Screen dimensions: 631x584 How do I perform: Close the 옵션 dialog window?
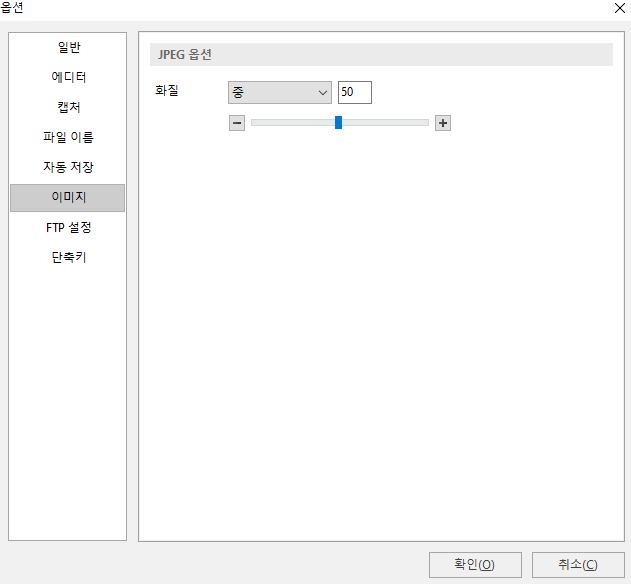coord(620,8)
